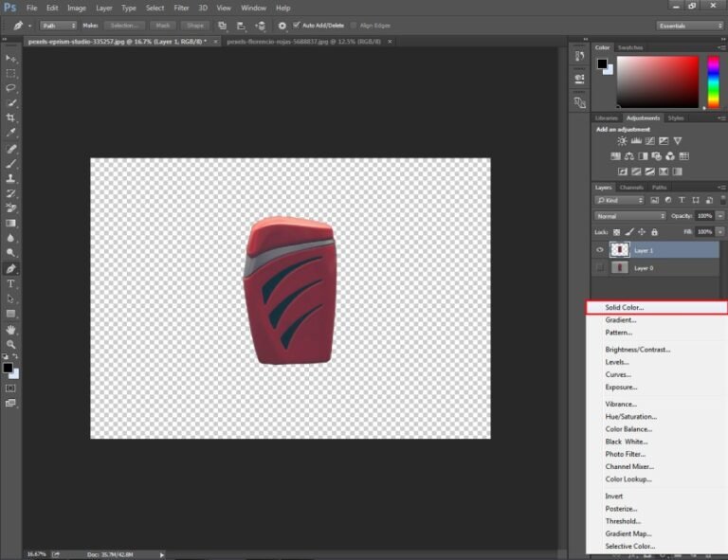Toggle lock image pixels brush icon
Image resolution: width=728 pixels, height=560 pixels.
[629, 232]
